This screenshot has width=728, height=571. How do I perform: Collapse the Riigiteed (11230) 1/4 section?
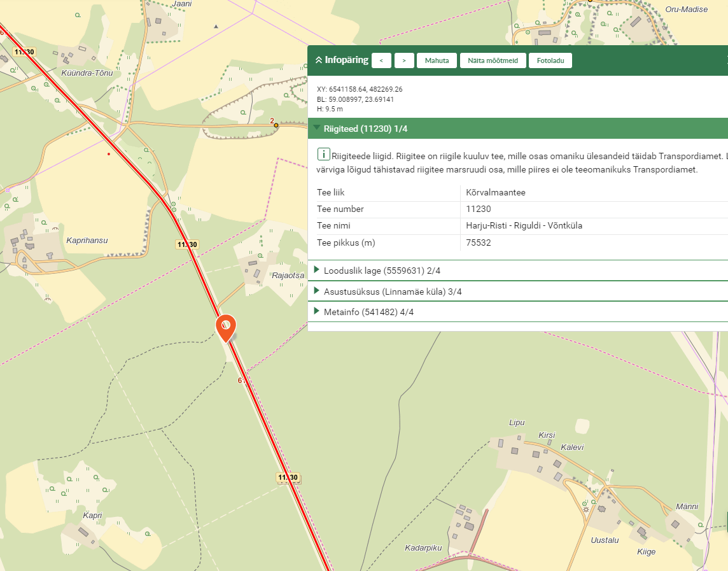click(x=317, y=129)
